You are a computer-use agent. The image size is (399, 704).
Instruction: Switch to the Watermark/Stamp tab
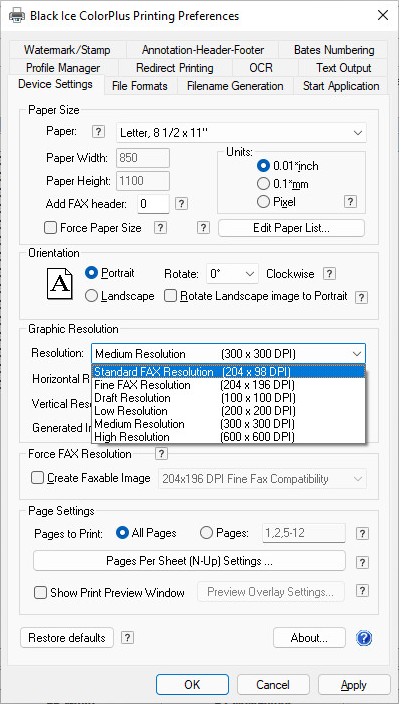pyautogui.click(x=67, y=50)
